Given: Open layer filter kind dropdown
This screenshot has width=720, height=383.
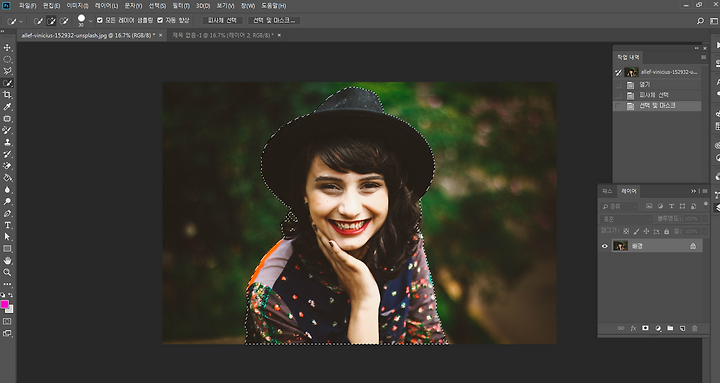Looking at the screenshot, I should [x=619, y=206].
